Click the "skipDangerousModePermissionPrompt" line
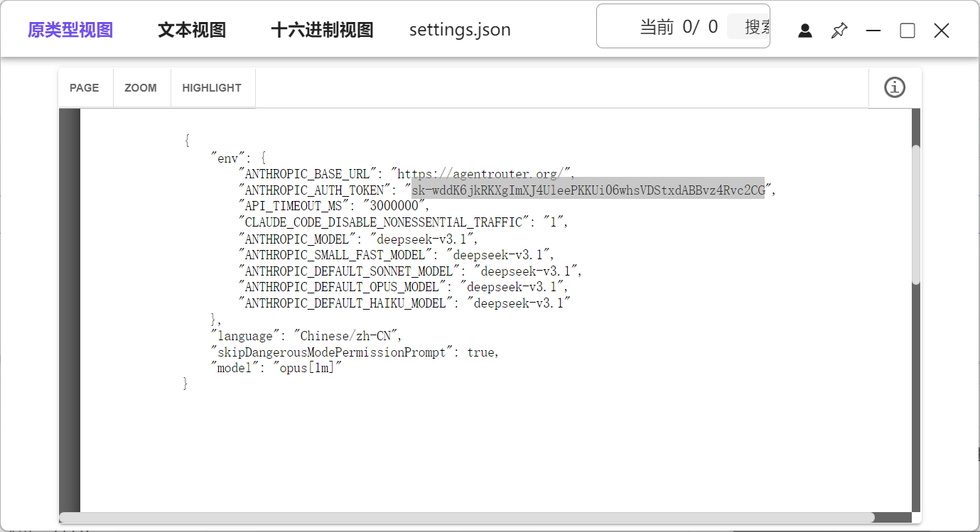 pos(355,352)
